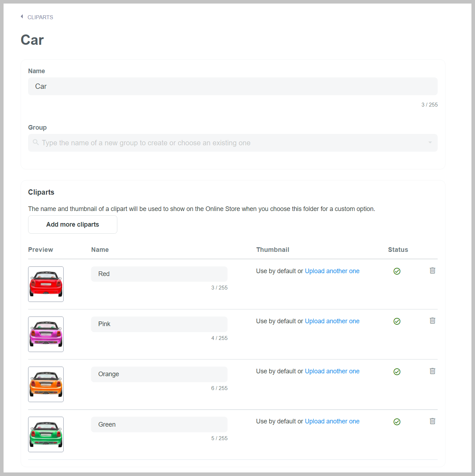
Task: Click the Green clipart status checkmark
Action: (x=397, y=422)
